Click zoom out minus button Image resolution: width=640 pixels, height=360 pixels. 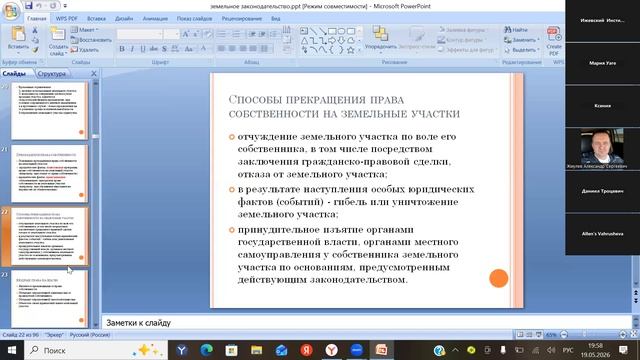pos(564,335)
